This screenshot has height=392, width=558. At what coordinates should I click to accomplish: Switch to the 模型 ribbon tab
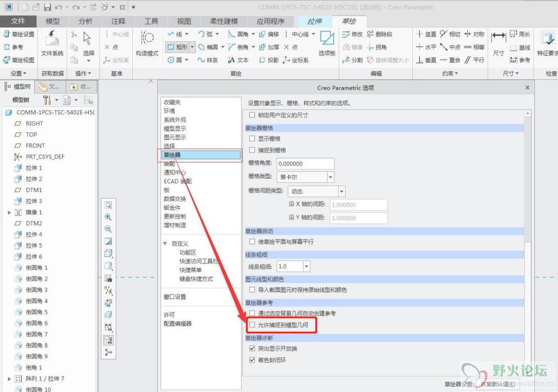click(x=53, y=21)
